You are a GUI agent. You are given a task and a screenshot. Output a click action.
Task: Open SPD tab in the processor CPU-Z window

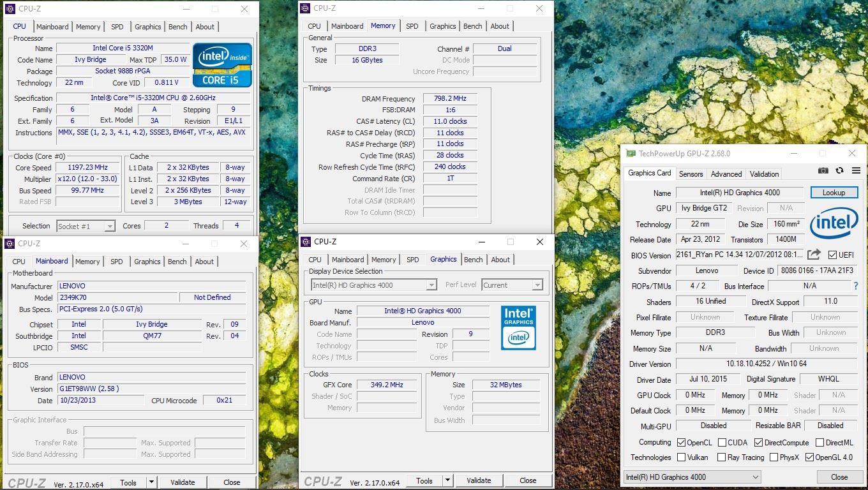[117, 27]
